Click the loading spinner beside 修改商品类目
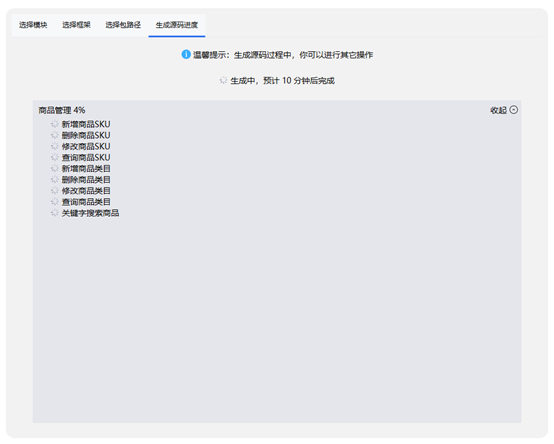554x444 pixels. [54, 191]
